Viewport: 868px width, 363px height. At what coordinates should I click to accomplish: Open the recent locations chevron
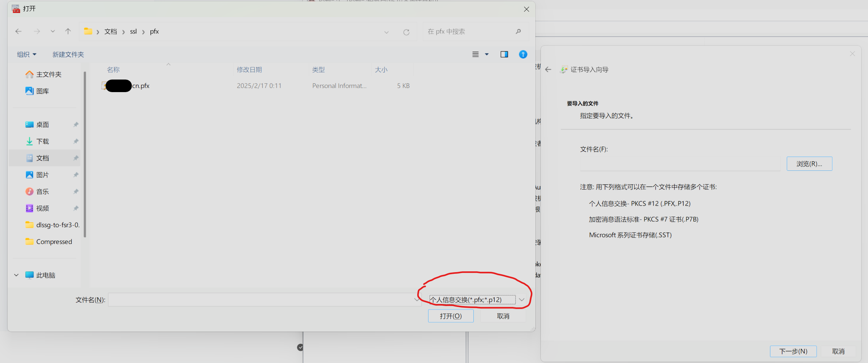tap(52, 31)
